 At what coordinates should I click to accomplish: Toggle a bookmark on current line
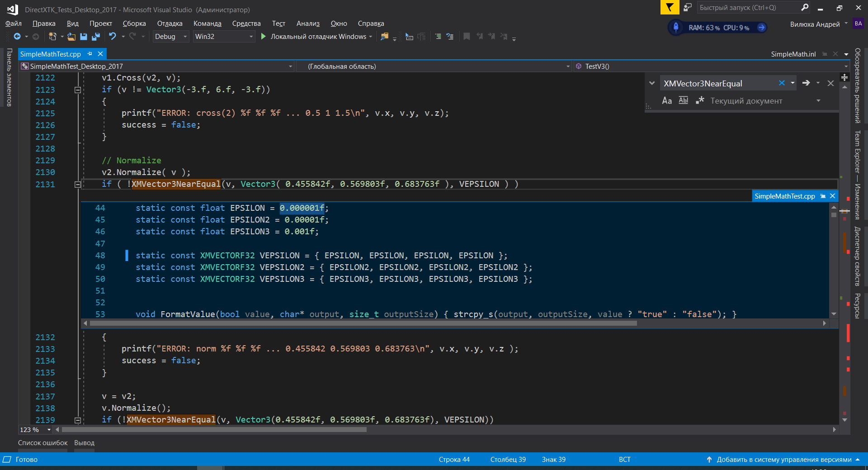click(467, 37)
